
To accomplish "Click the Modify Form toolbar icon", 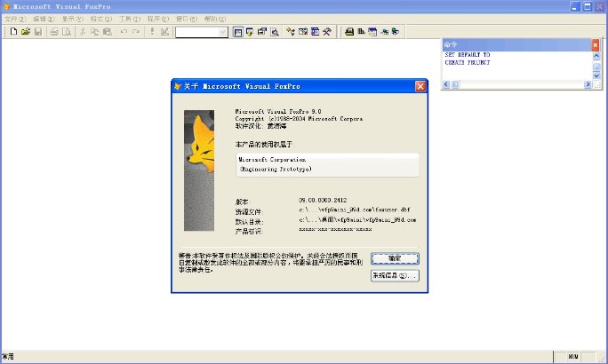I will (x=164, y=32).
